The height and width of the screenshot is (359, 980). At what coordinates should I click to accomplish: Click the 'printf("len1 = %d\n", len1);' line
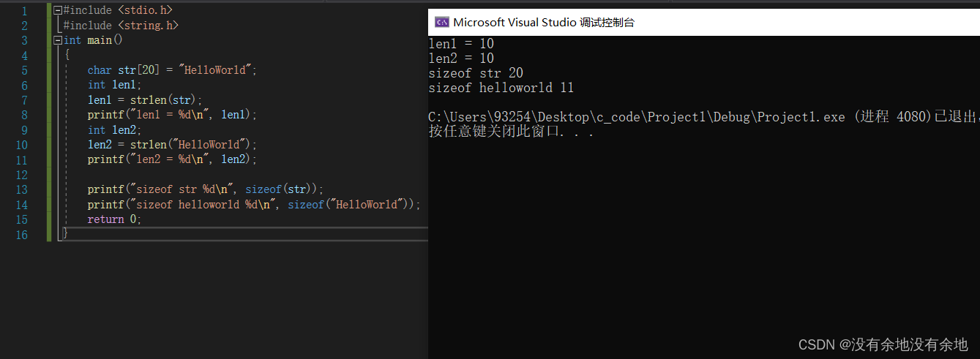tap(173, 115)
